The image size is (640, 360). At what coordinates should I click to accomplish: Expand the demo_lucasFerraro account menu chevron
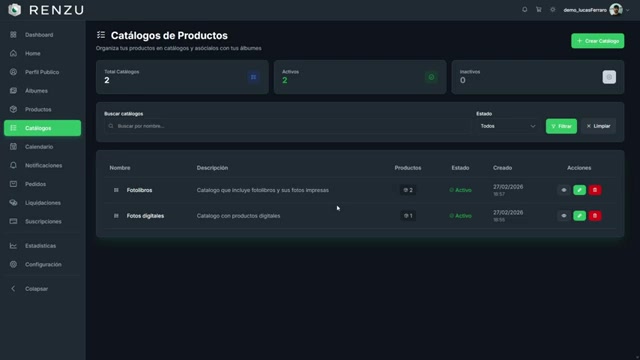(628, 10)
